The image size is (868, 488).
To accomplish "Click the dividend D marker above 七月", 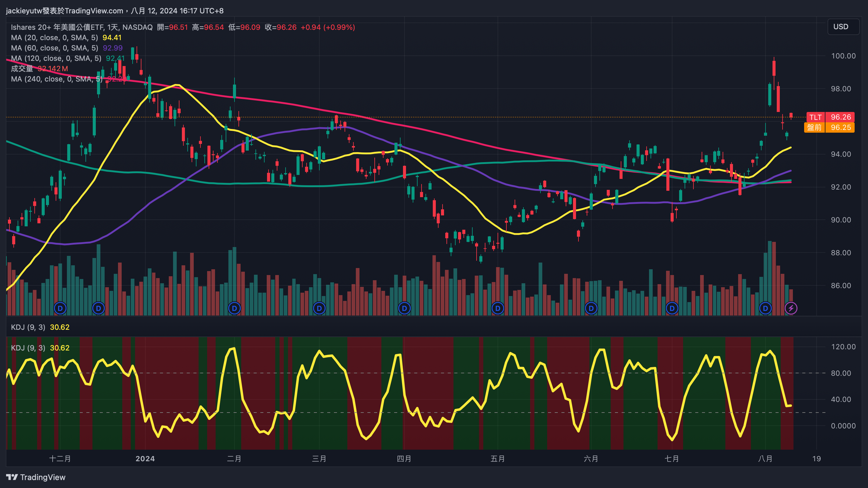I will [672, 308].
